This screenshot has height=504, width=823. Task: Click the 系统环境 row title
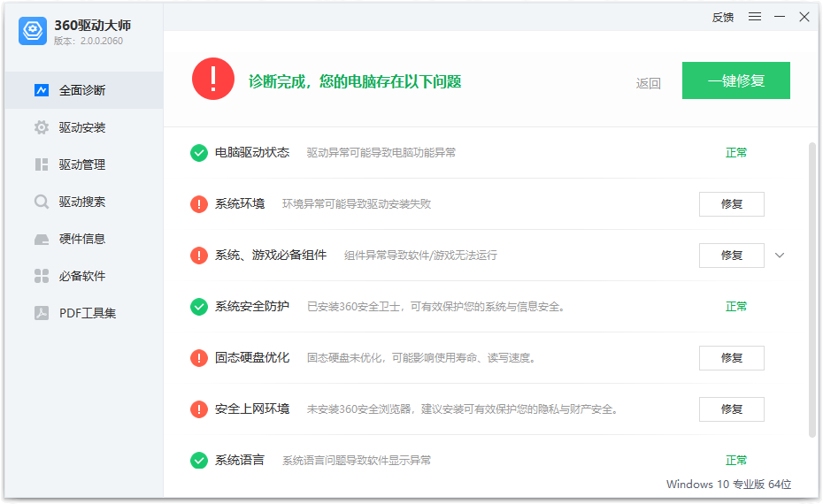[239, 203]
